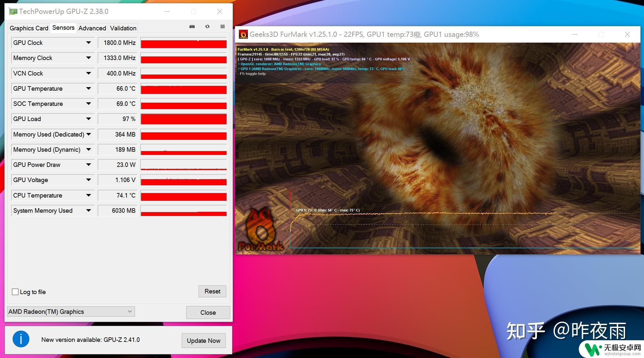Click the GPU Voltage history graph
Viewport: 644px width, 358px height.
coord(184,180)
